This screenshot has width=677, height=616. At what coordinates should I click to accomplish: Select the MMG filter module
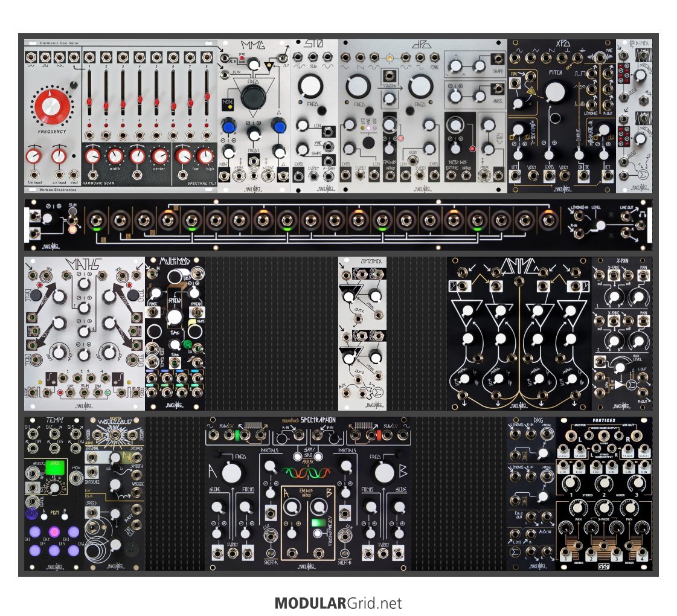[254, 116]
